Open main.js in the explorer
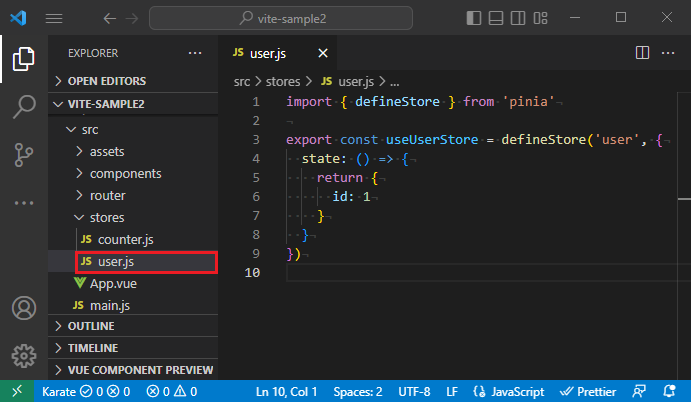 pos(133,305)
